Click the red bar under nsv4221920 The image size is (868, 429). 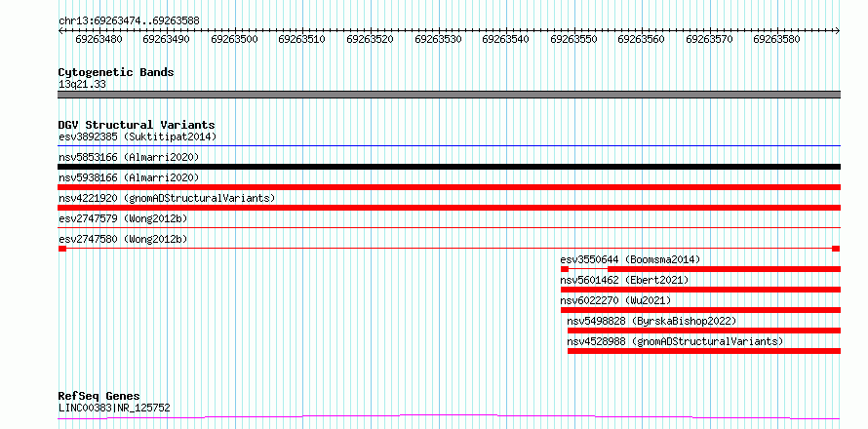[x=449, y=208]
